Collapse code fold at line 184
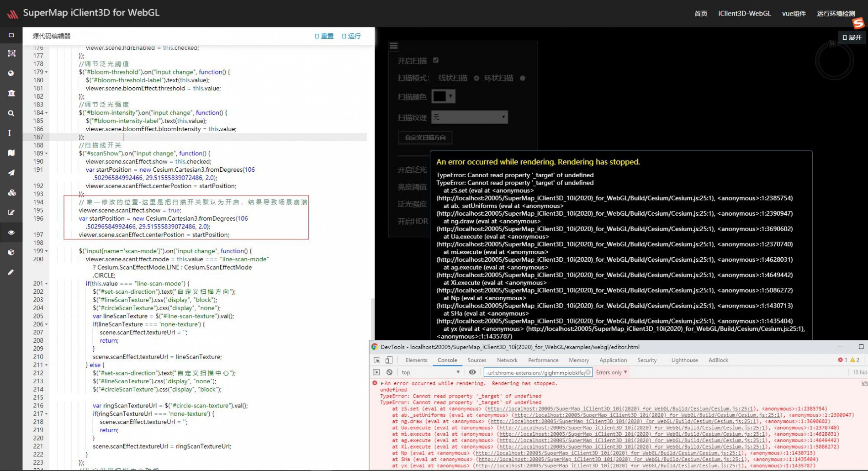868x471 pixels. pyautogui.click(x=47, y=113)
